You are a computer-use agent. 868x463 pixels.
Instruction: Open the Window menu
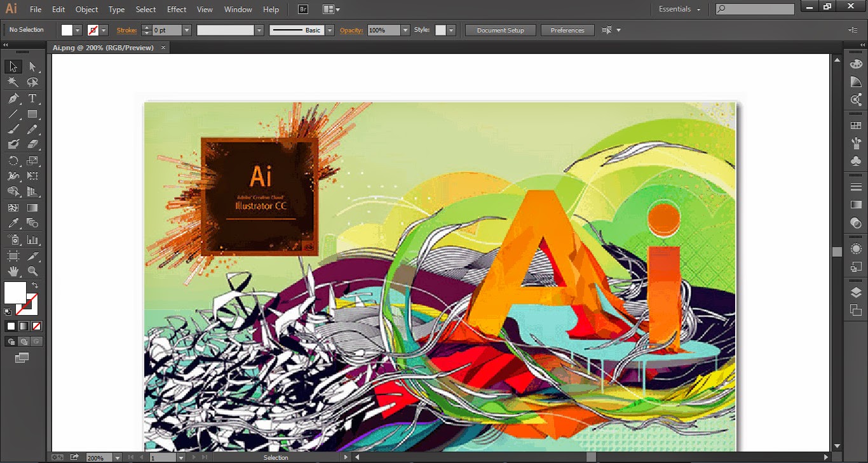[x=238, y=10]
